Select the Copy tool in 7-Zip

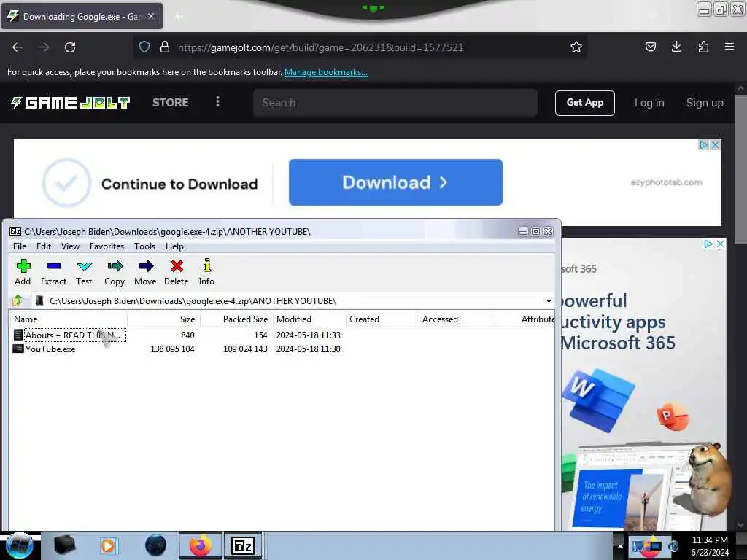115,273
